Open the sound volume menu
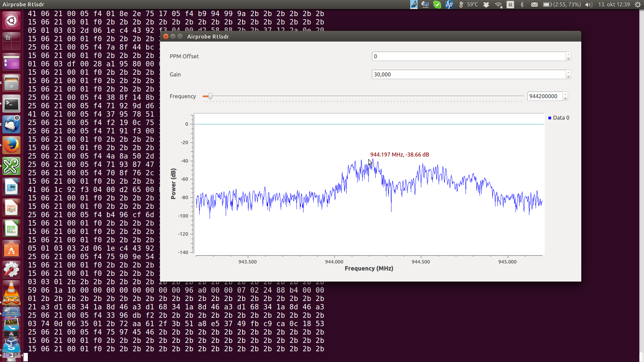Viewport: 644px width, 362px height. coord(589,4)
